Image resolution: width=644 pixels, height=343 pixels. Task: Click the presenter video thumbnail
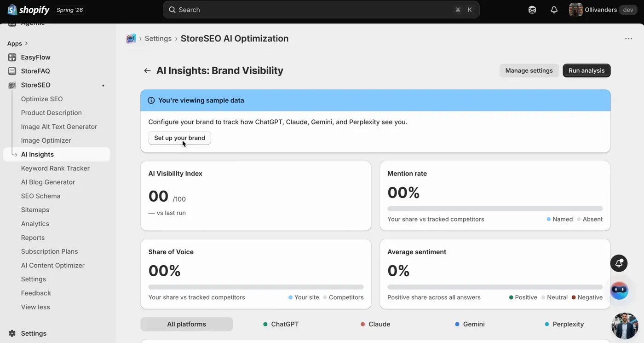[625, 326]
